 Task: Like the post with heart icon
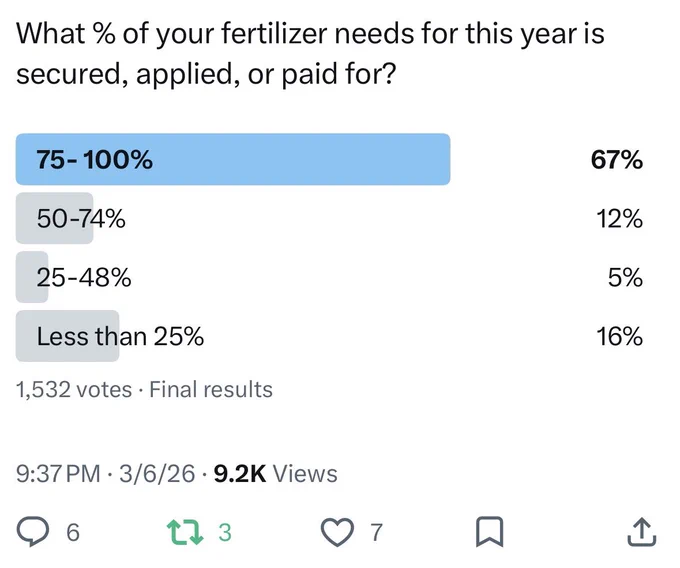tap(337, 532)
